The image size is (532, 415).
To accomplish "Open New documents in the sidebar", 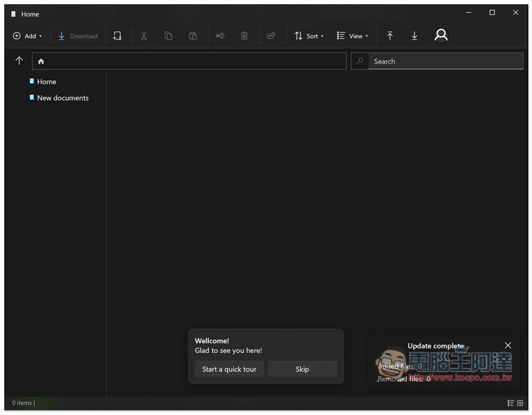I will coord(62,98).
